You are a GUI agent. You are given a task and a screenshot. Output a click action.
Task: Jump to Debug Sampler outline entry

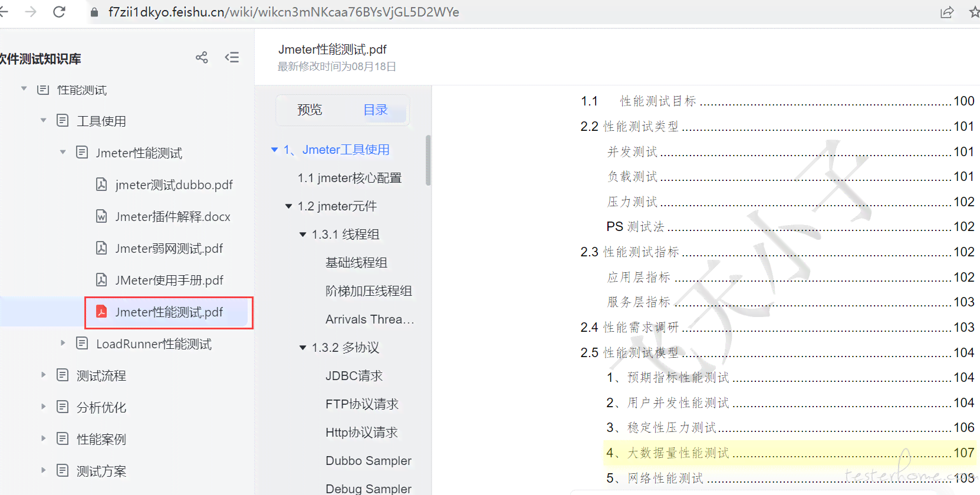369,489
